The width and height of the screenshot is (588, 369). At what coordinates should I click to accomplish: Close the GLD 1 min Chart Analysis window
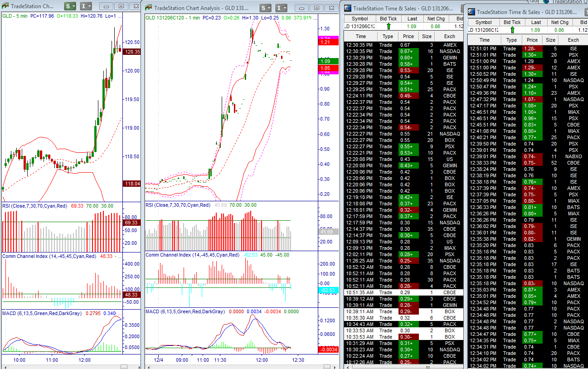click(x=330, y=8)
